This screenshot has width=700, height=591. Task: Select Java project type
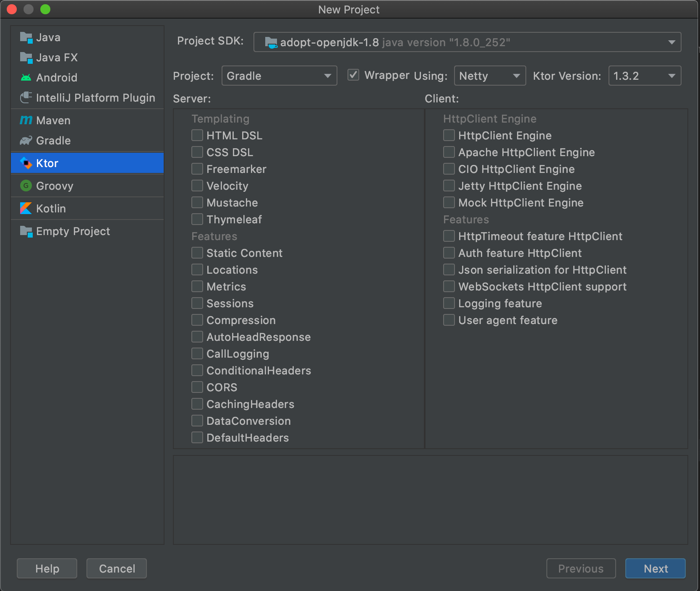(87, 38)
